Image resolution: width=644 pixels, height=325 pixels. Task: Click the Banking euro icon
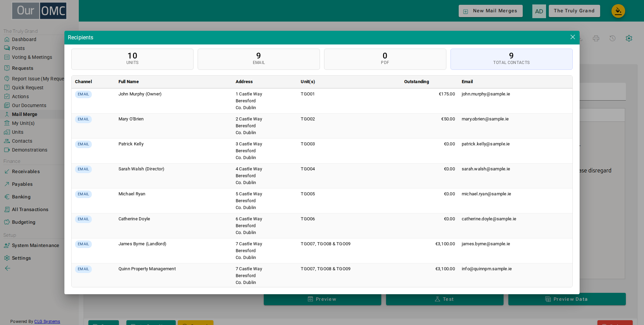coord(7,197)
